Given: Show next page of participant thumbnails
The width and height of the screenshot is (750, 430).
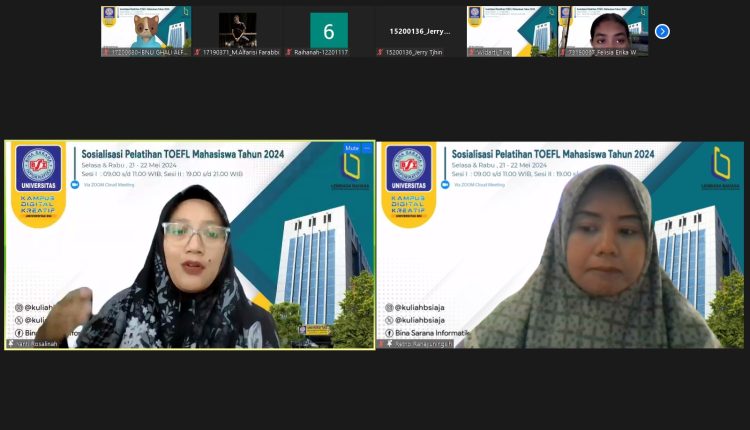Looking at the screenshot, I should click(662, 32).
